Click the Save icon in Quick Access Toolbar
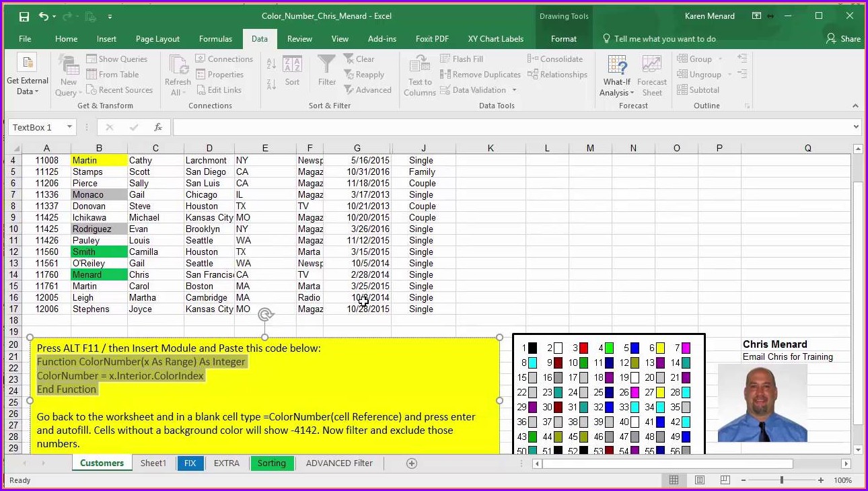Viewport: 868px width, 491px height. point(24,16)
